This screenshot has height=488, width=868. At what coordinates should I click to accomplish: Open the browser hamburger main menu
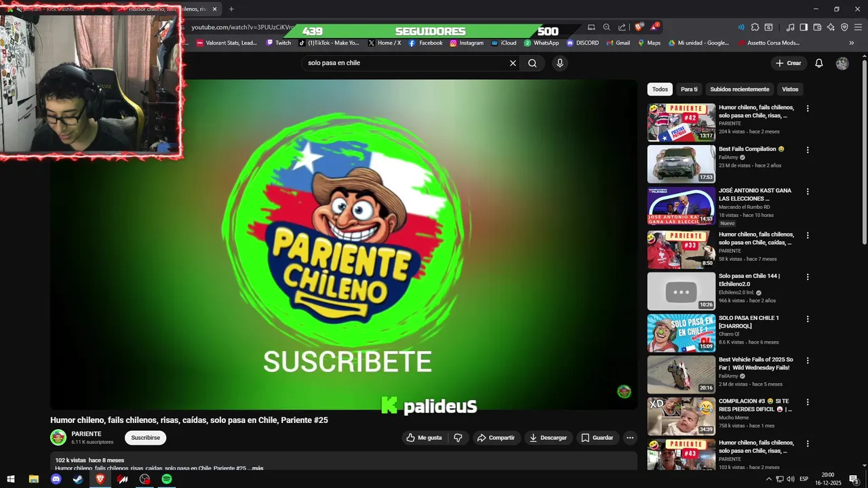pyautogui.click(x=858, y=27)
